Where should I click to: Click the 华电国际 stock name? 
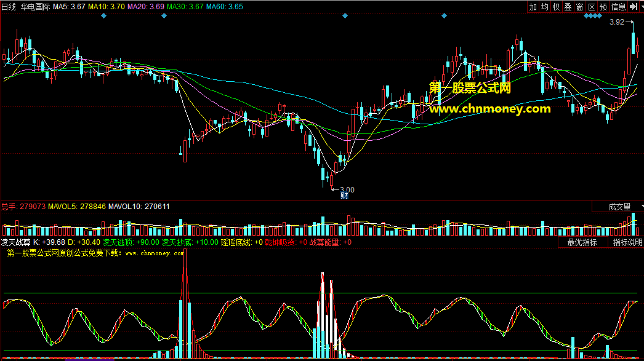click(35, 7)
